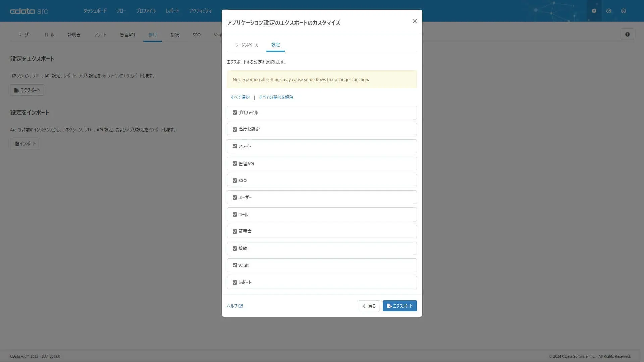Toggle the 管理API checkbox in dialog
644x362 pixels.
pyautogui.click(x=235, y=164)
